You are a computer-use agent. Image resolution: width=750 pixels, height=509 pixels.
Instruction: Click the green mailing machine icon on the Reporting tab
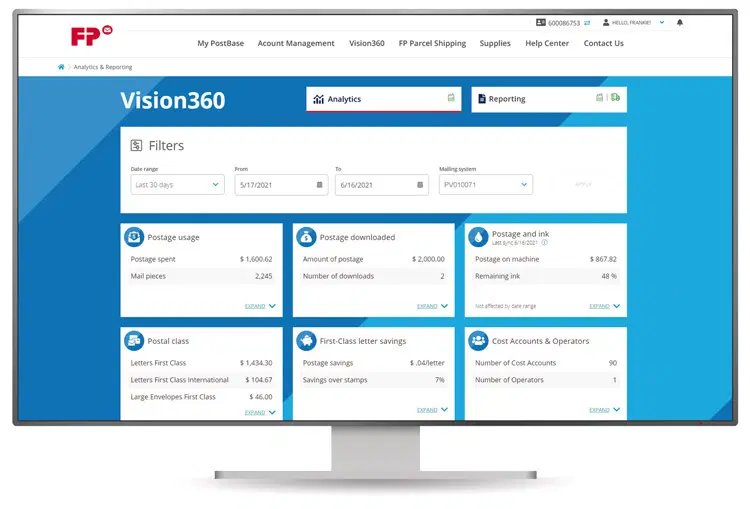(599, 98)
